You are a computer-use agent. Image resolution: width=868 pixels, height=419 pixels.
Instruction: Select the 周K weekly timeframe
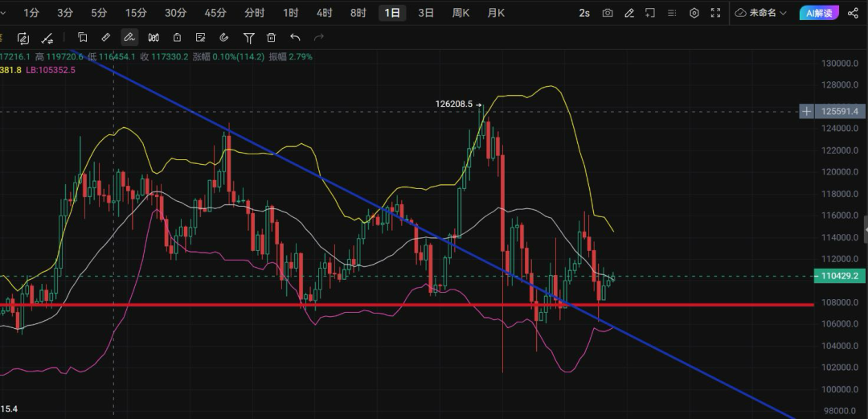(461, 13)
